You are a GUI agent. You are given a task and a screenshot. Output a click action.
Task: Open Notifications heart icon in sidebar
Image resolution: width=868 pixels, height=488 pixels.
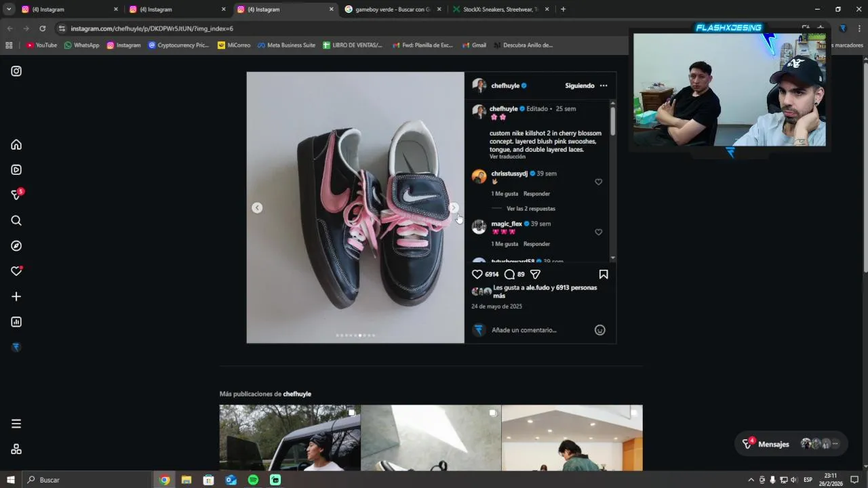coord(16,271)
